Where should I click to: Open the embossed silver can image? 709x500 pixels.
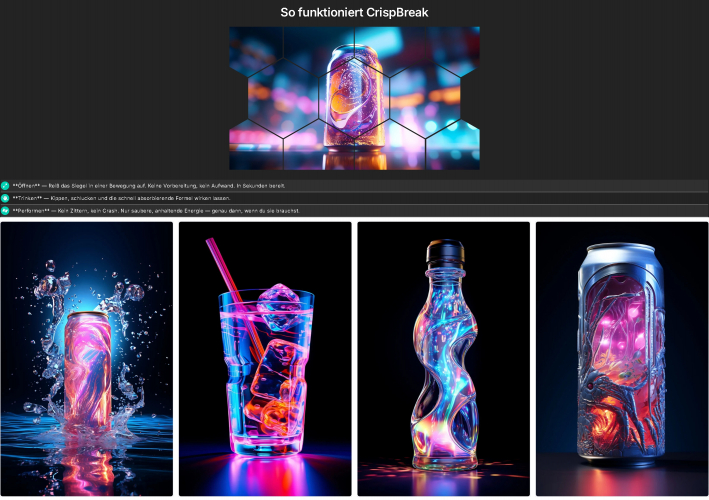(x=622, y=359)
